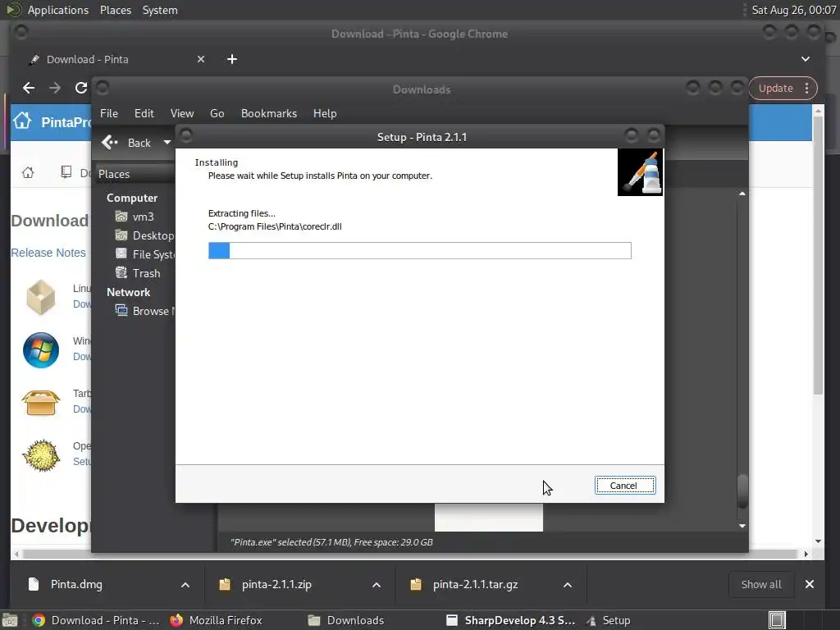Image resolution: width=840 pixels, height=630 pixels.
Task: Open the System menu
Action: click(160, 10)
